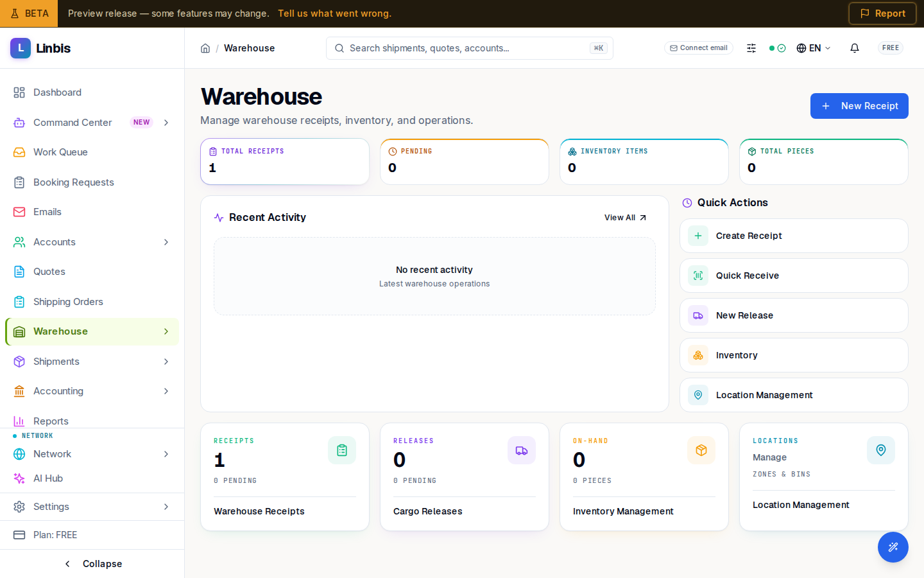The image size is (924, 578).
Task: Expand the Accounting submenu chevron
Action: pos(166,391)
